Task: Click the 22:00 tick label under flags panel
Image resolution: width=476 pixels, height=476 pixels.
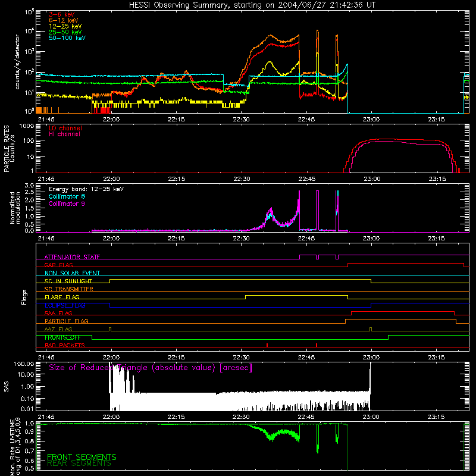Action: [x=111, y=358]
